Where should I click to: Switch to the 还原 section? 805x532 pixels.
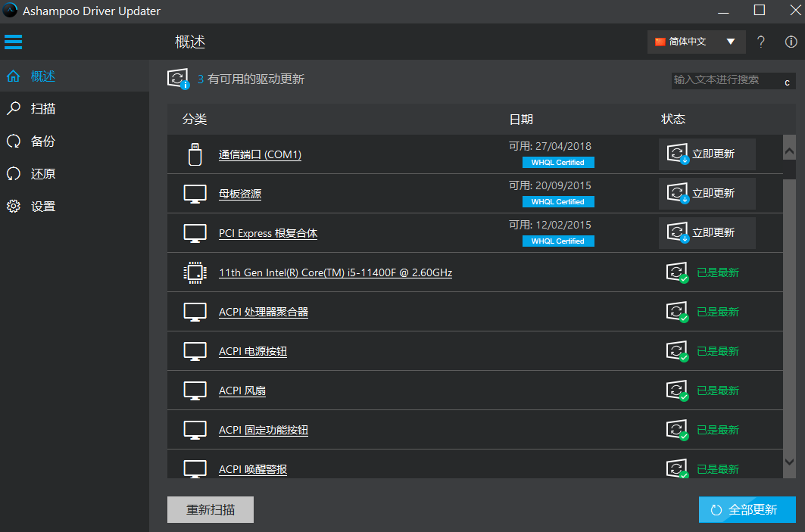tap(43, 174)
